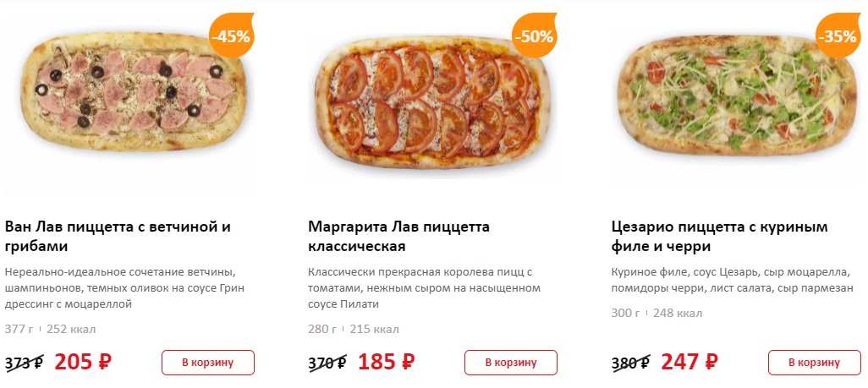Image resolution: width=868 pixels, height=388 pixels.
Task: Add Маргарита Лав пиццетта to cart
Action: click(x=511, y=363)
